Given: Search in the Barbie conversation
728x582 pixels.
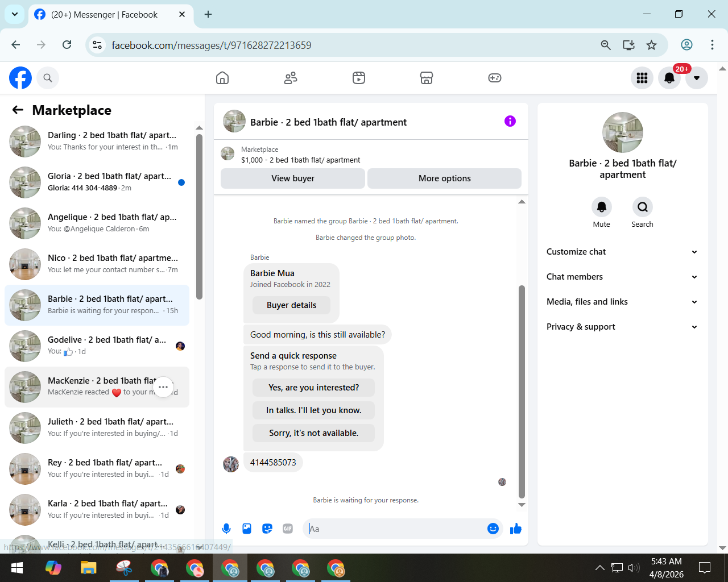Looking at the screenshot, I should [x=642, y=207].
